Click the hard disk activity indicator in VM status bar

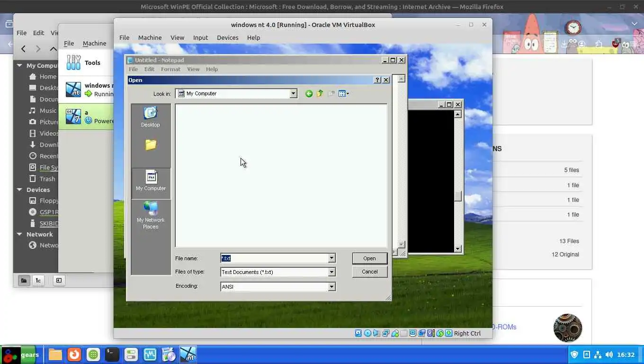coord(358,333)
